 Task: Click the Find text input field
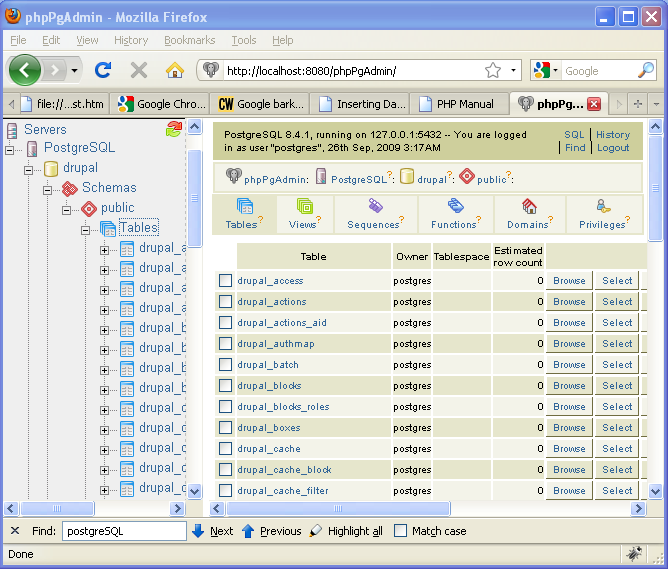tap(124, 531)
